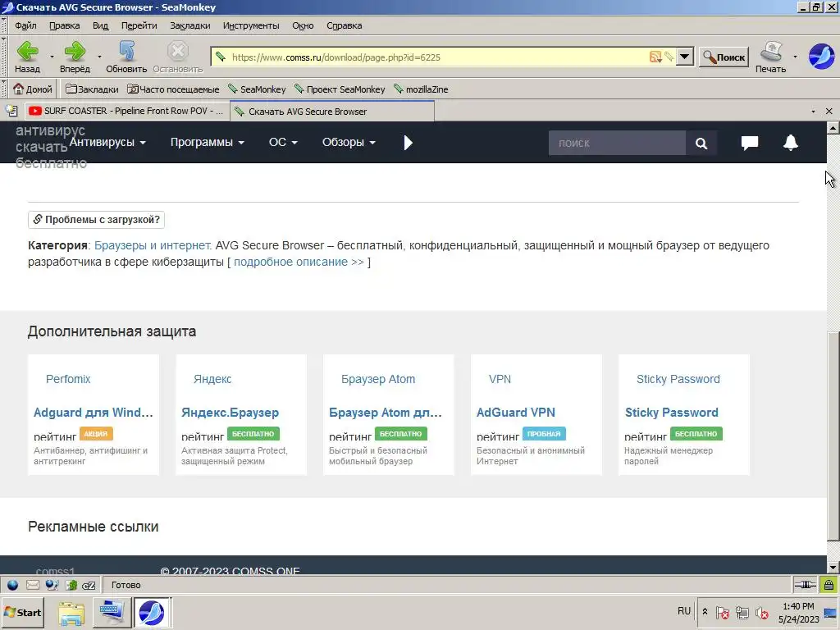The width and height of the screenshot is (840, 630).
Task: Click the Поиск search button
Action: coord(724,57)
